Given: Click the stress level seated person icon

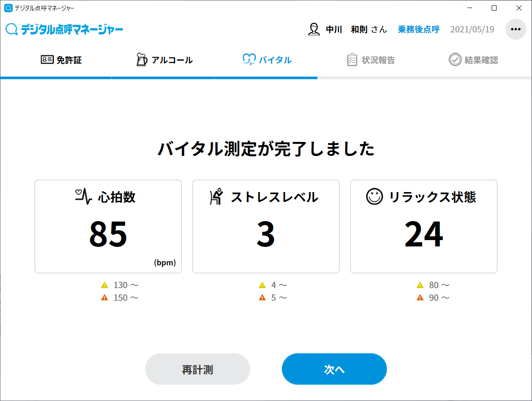Looking at the screenshot, I should 216,197.
